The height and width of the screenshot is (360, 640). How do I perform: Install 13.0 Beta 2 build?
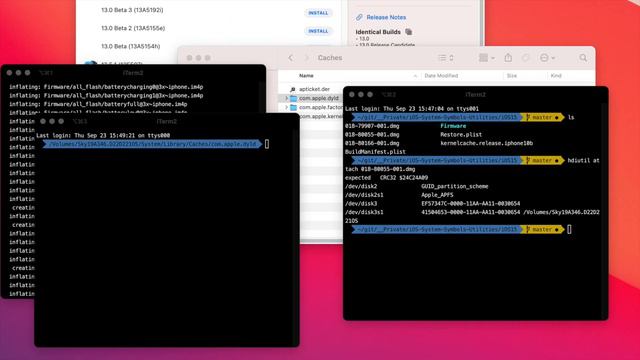click(318, 31)
